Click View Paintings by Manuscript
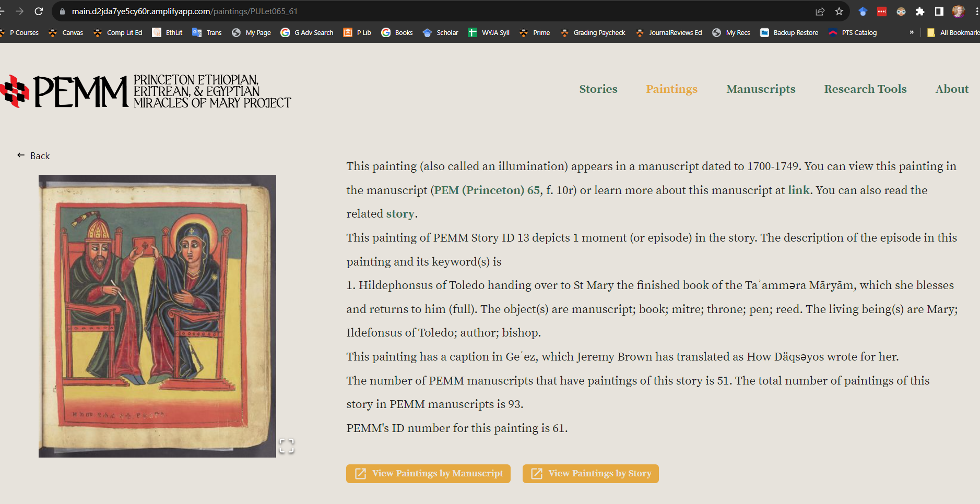 click(428, 474)
